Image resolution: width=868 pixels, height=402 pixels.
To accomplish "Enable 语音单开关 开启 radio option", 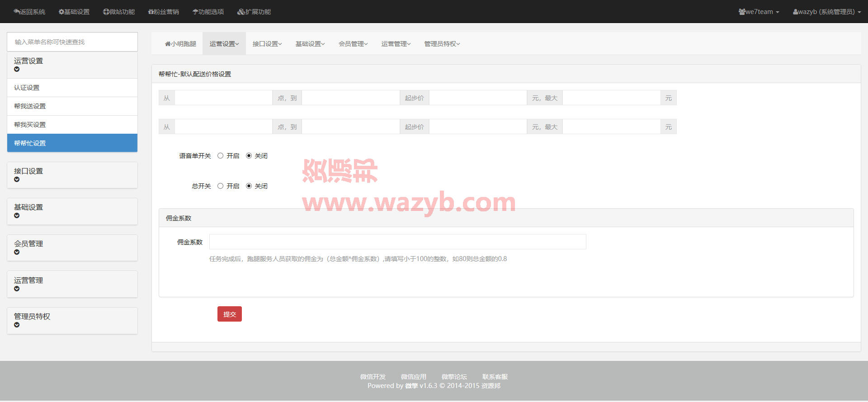I will (221, 155).
